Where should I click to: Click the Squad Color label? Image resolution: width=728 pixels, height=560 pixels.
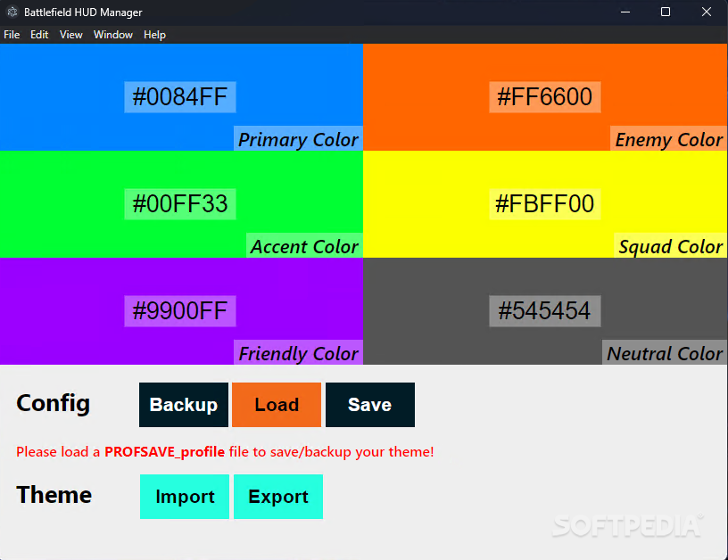point(670,246)
